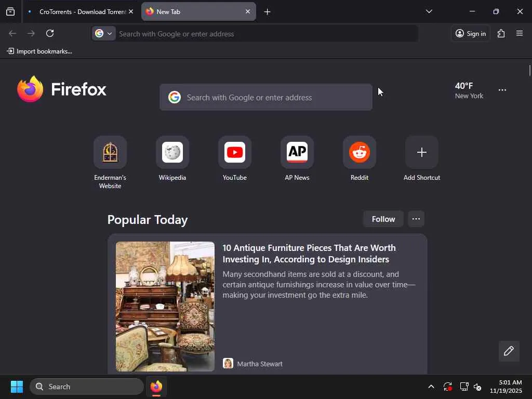This screenshot has width=532, height=399.
Task: Go back one page
Action: click(x=12, y=33)
